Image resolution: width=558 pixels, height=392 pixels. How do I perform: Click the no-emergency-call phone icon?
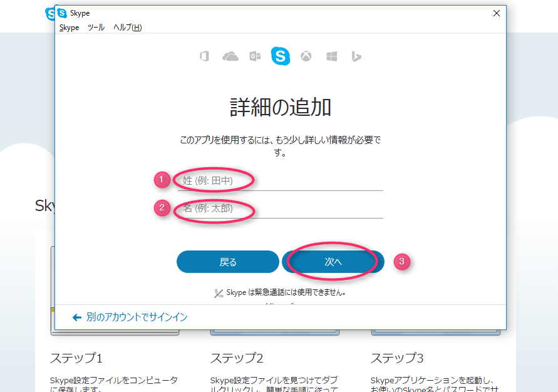tap(219, 293)
